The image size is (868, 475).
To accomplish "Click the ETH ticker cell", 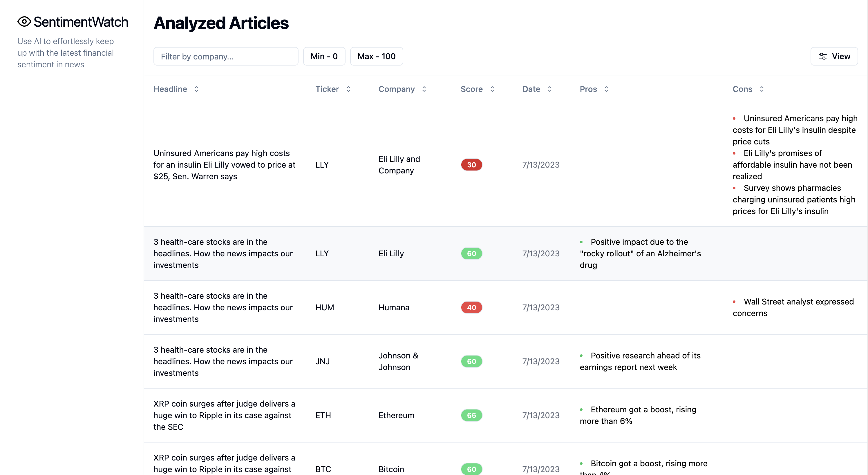I will 323,415.
